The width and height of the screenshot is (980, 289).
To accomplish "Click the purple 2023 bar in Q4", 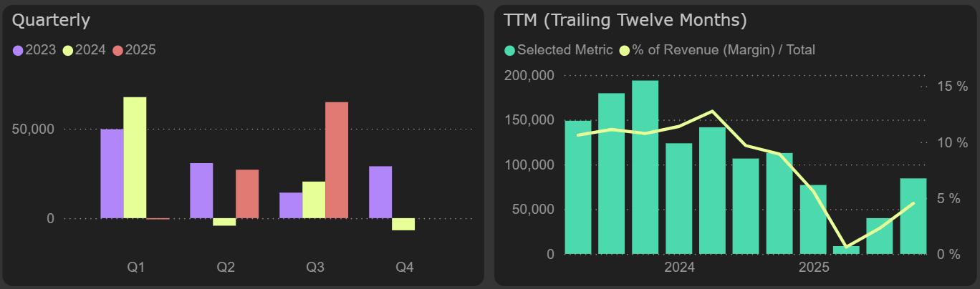I will [x=380, y=192].
